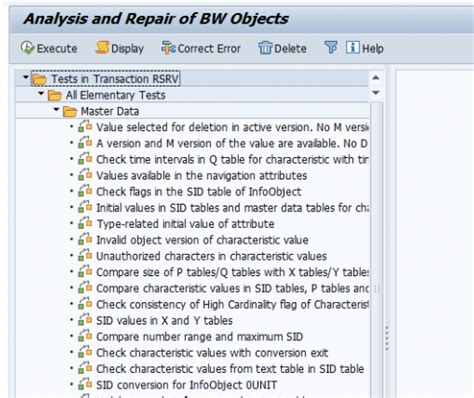
Task: Select the Tests in Transaction RSRV folder icon
Action: 39,80
